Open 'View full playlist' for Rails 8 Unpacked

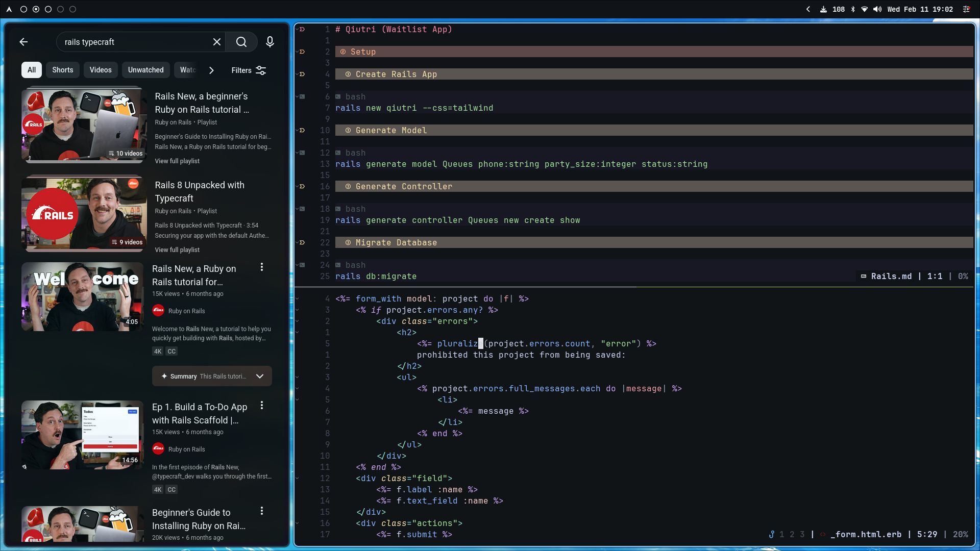click(x=177, y=249)
